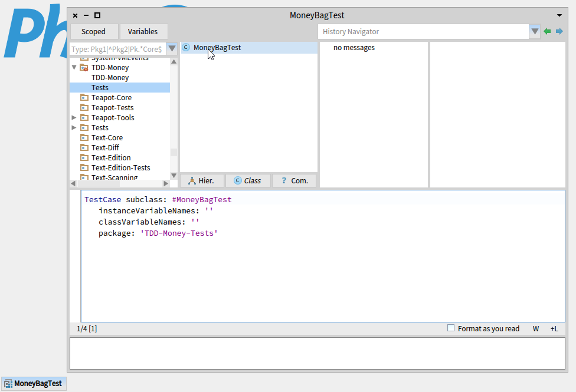Click in the class definition code editor

(323, 256)
